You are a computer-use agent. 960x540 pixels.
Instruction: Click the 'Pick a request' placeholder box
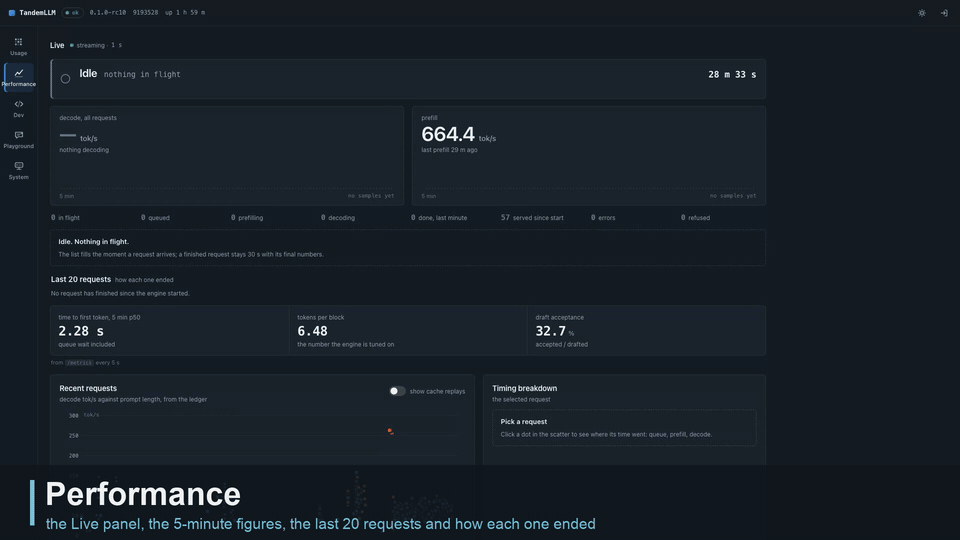tap(624, 427)
